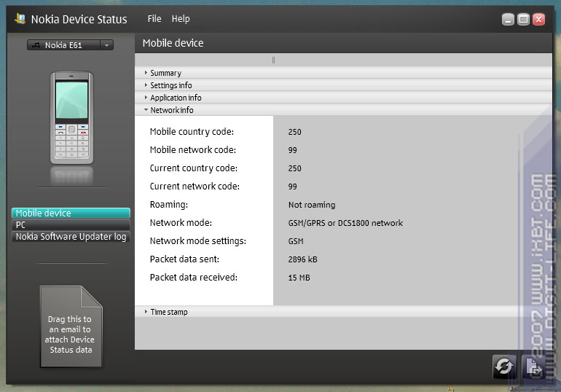Expand the Summary section

343,73
